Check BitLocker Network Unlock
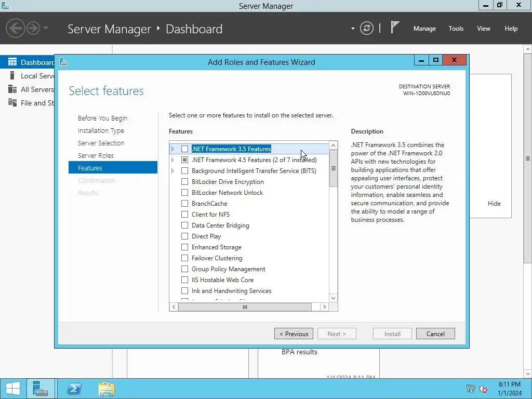Screen dimensions: 532x399 tap(184, 192)
